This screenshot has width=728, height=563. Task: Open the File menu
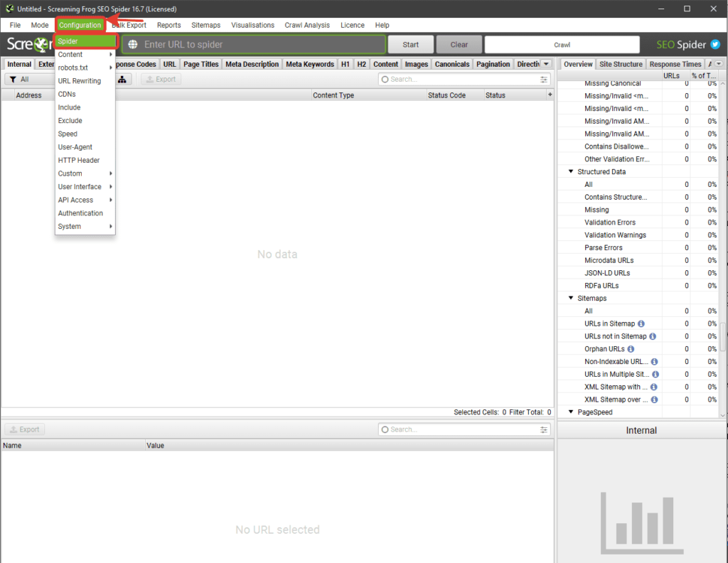point(15,25)
